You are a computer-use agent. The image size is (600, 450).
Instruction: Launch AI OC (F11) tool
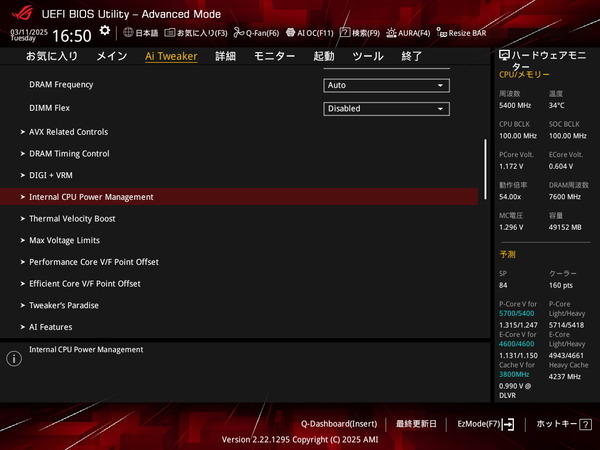tap(310, 33)
